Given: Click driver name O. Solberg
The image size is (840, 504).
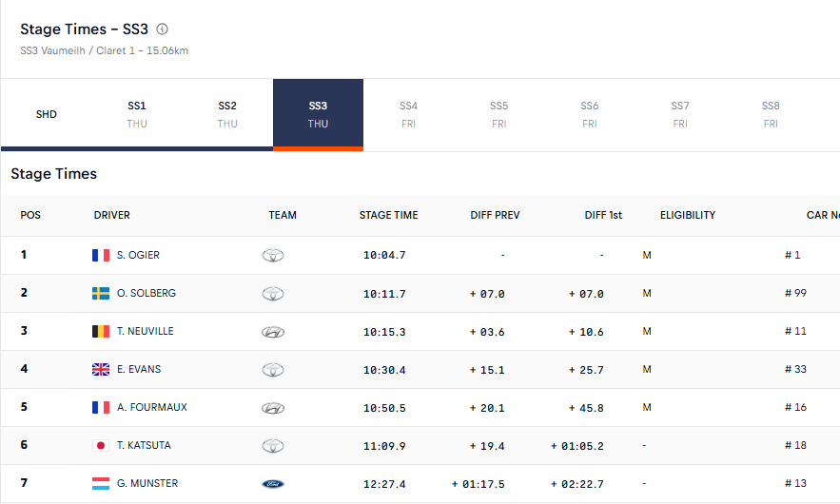Looking at the screenshot, I should (147, 293).
